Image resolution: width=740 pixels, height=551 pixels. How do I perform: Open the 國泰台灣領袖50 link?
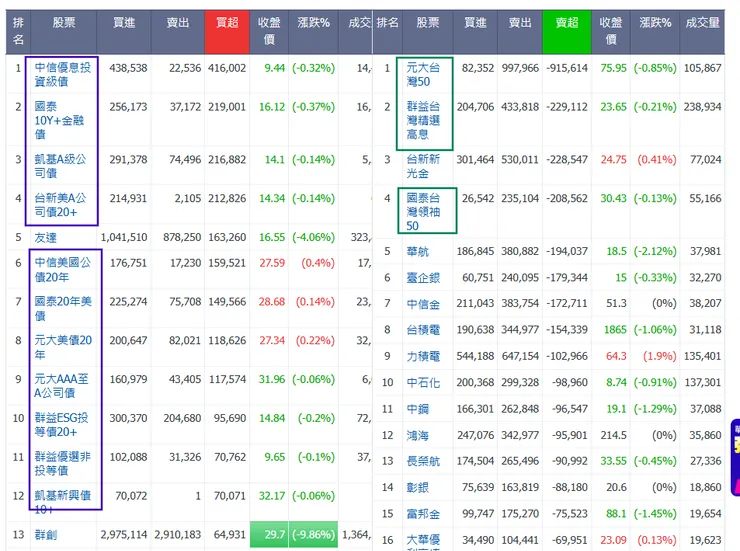[423, 211]
